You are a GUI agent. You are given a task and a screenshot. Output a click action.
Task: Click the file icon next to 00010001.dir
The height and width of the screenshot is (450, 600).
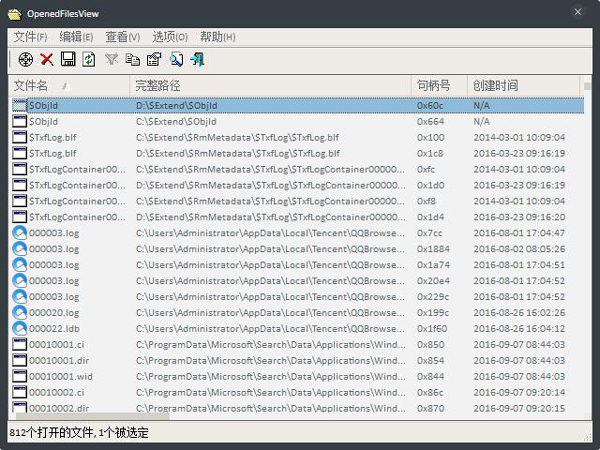[x=20, y=360]
